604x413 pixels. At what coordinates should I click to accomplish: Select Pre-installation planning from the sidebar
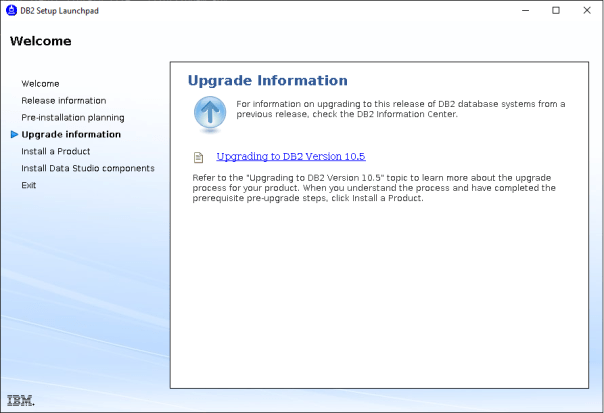click(72, 117)
